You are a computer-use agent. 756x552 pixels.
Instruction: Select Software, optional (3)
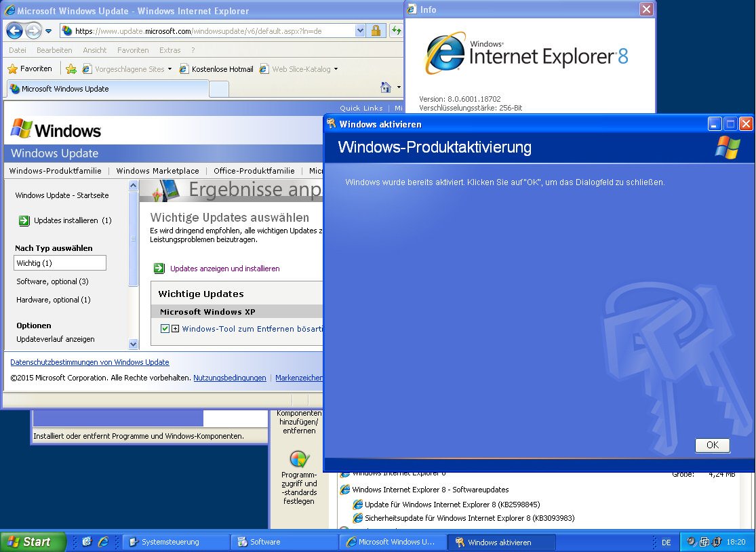point(53,281)
